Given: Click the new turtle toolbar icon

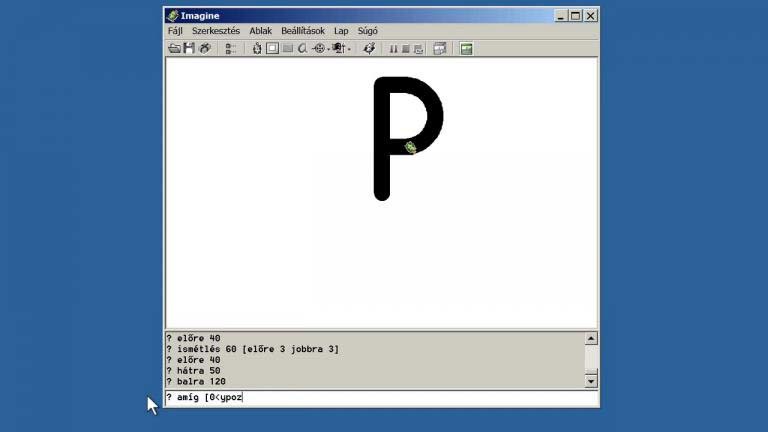Looking at the screenshot, I should click(257, 48).
